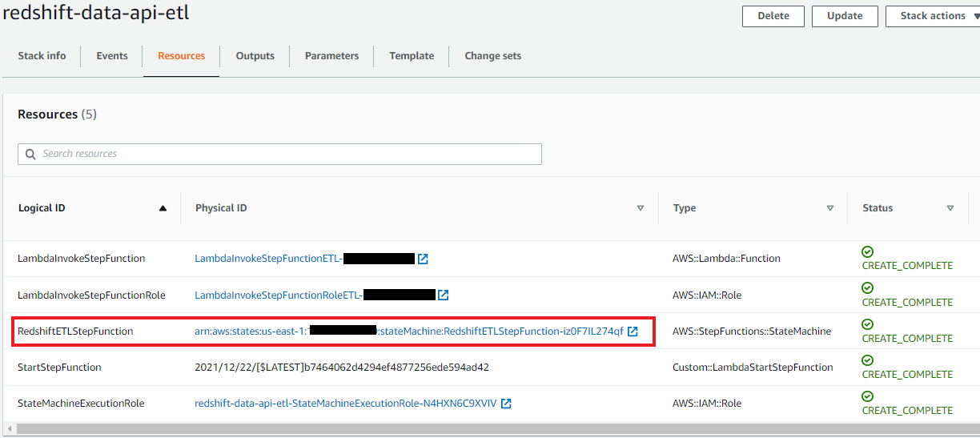
Task: Open external link icon for LambdaInvokeStepFunctionRoleETL
Action: point(444,295)
